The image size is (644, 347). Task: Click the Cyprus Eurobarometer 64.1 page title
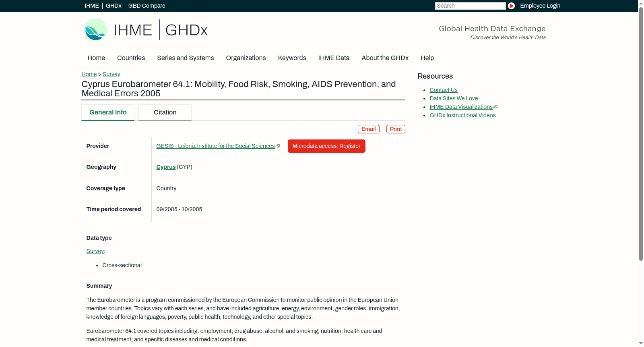tap(239, 89)
